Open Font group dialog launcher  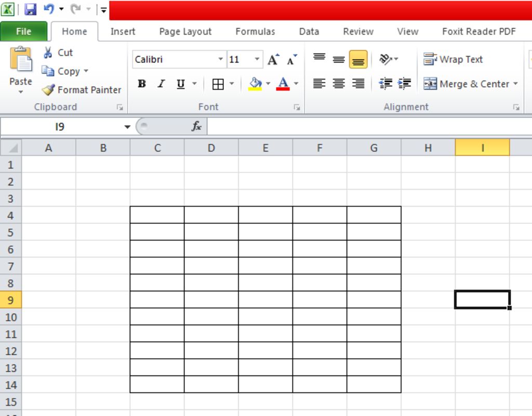(x=297, y=108)
